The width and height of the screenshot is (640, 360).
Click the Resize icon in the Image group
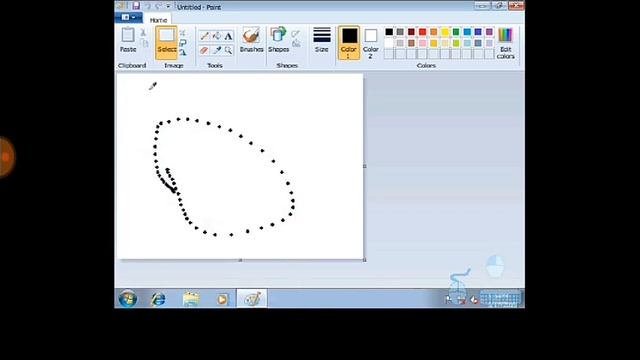coord(182,42)
